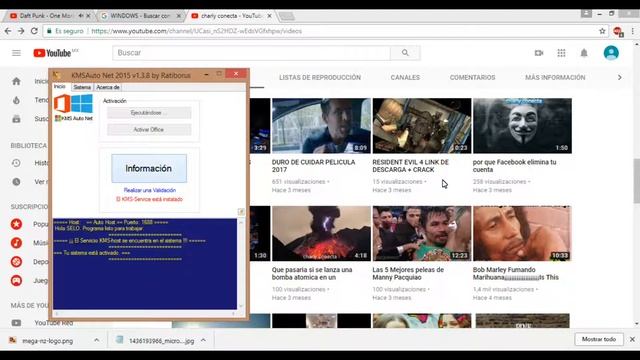Open mega-nz-logo.png downloaded file

pyautogui.click(x=47, y=341)
